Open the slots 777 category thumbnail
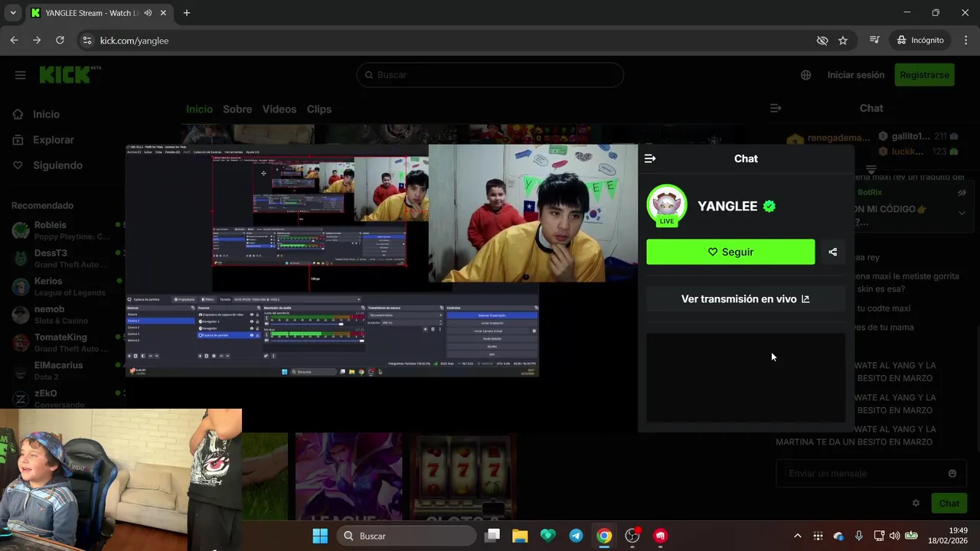 pyautogui.click(x=463, y=476)
